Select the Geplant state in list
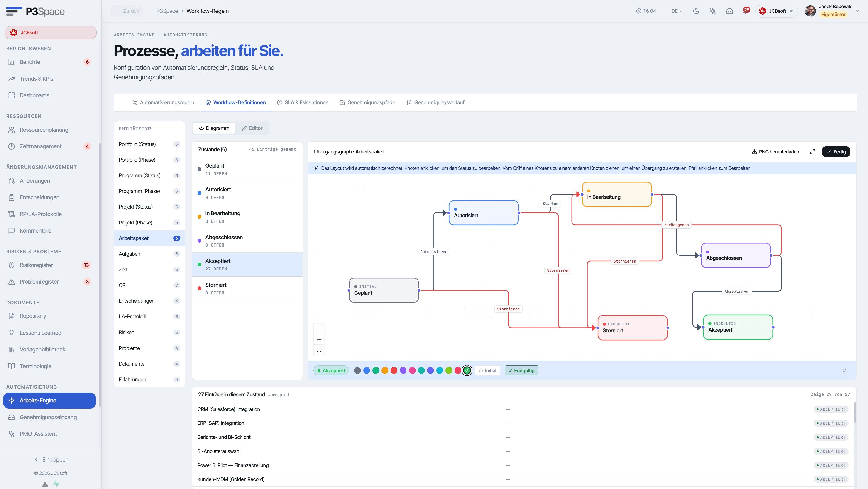The height and width of the screenshot is (489, 868). (x=247, y=169)
